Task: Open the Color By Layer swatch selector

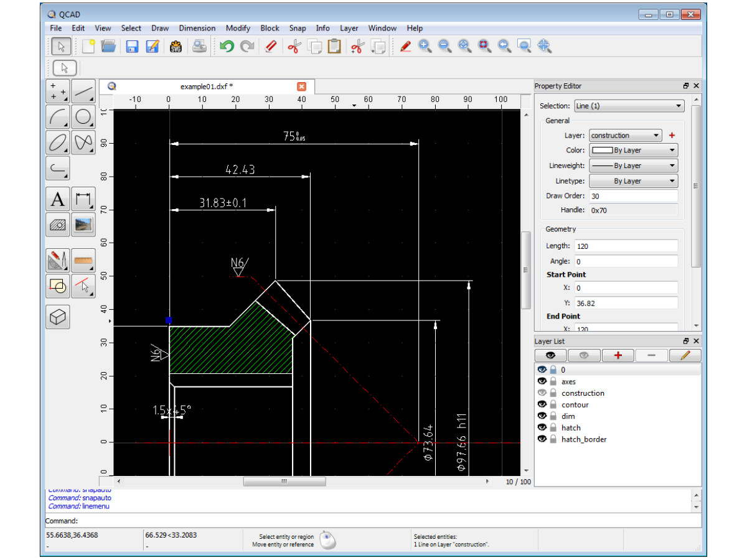Action: pos(633,151)
